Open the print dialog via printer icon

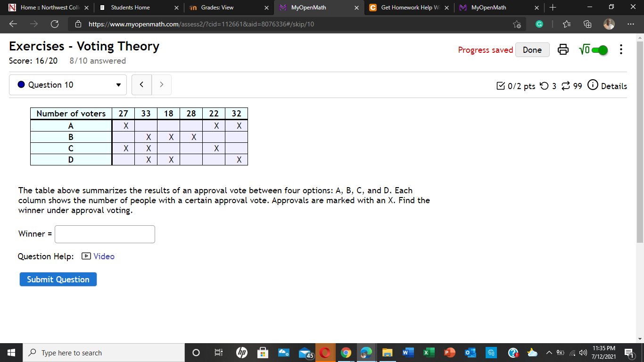pyautogui.click(x=563, y=49)
